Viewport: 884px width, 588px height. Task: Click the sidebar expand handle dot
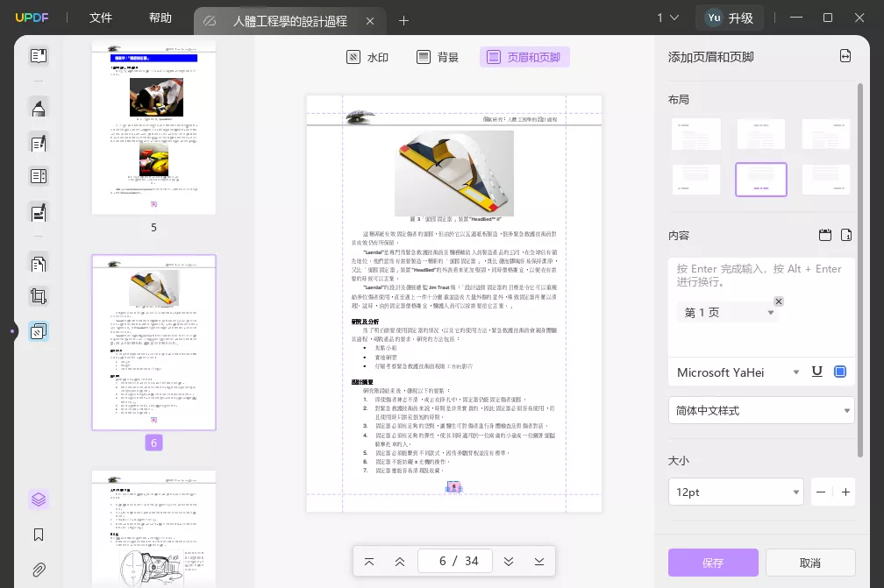click(x=12, y=331)
